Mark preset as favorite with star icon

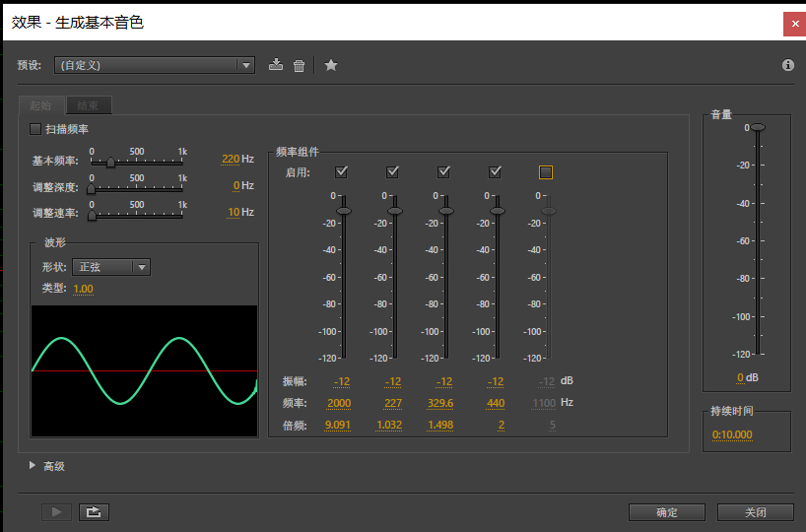[331, 65]
